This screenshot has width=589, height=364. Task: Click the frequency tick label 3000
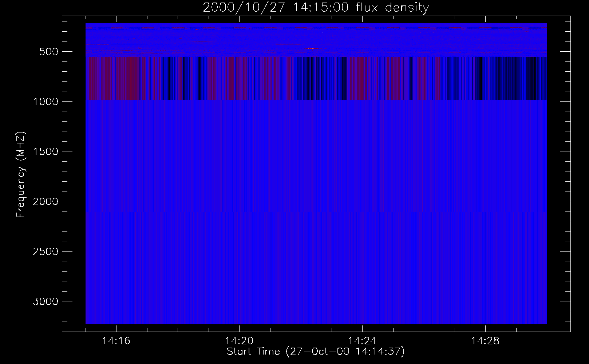(46, 301)
